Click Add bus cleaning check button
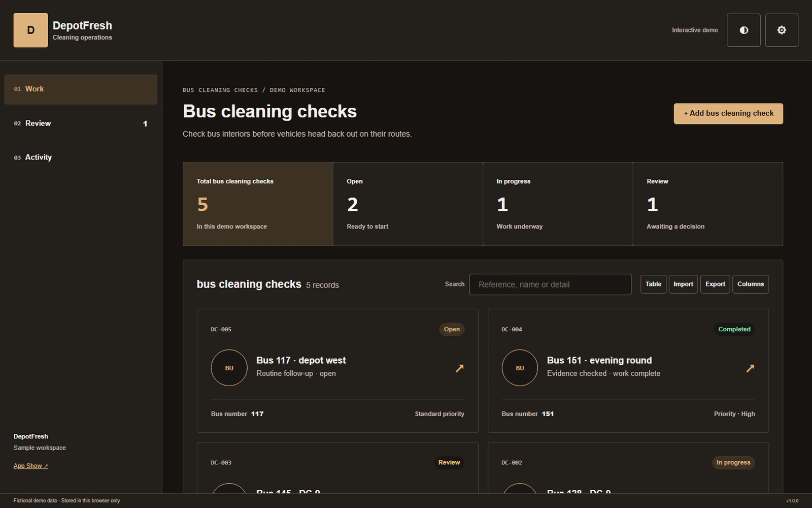Image resolution: width=812 pixels, height=508 pixels. click(728, 113)
